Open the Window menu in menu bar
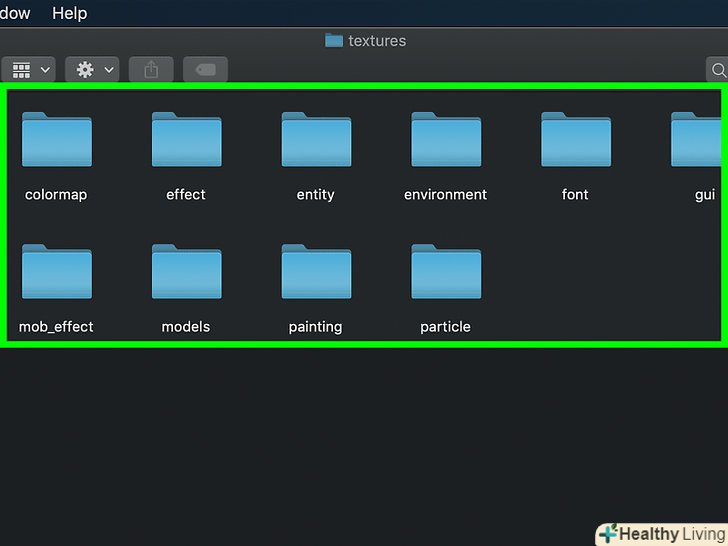The width and height of the screenshot is (728, 546). click(x=14, y=13)
